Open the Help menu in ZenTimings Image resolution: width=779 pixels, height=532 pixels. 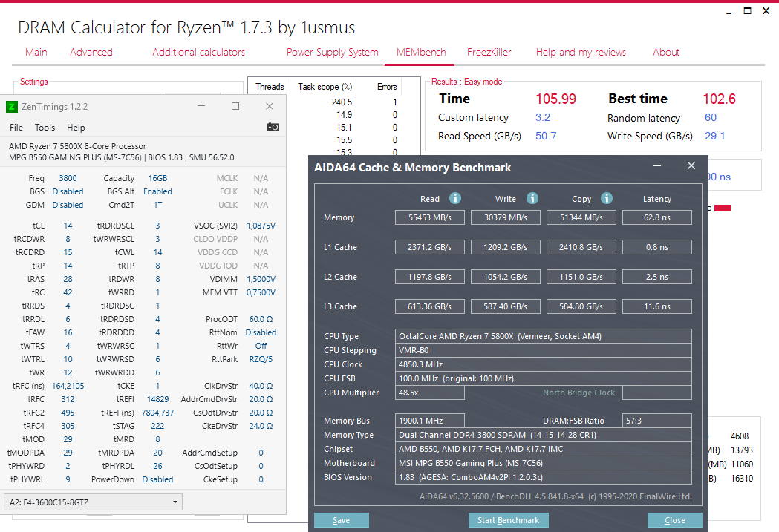tap(76, 128)
